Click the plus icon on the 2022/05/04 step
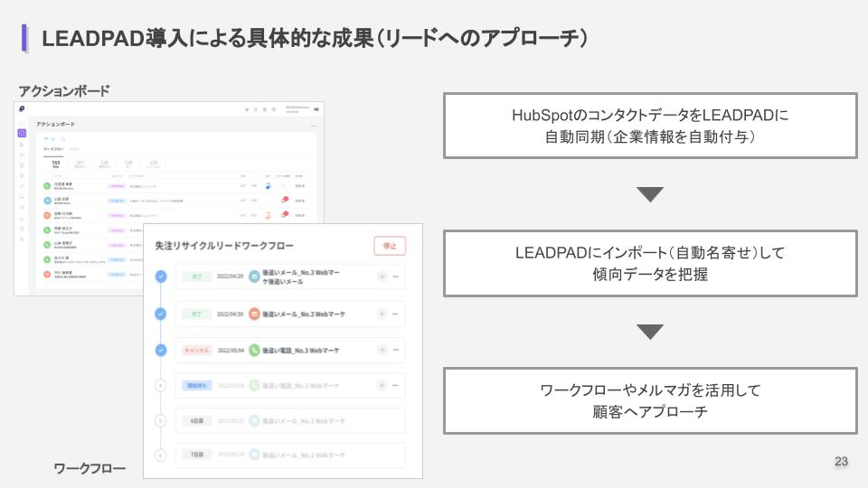Viewport: 868px width, 488px height. click(x=382, y=350)
